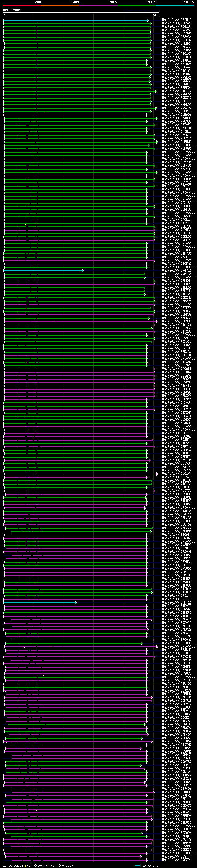Viewport: 197px width, 868px height.
Task: Click the white query sequence bar
Action: coord(81,13)
